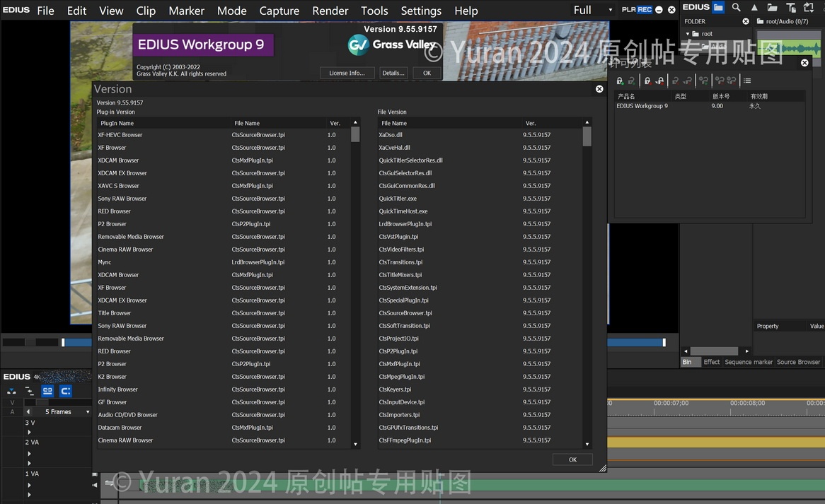Click the swap arrows icon on 1 VA track

point(109,483)
